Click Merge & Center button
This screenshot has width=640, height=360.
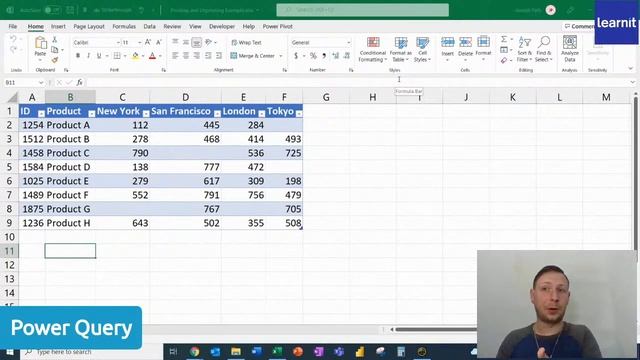[x=253, y=56]
